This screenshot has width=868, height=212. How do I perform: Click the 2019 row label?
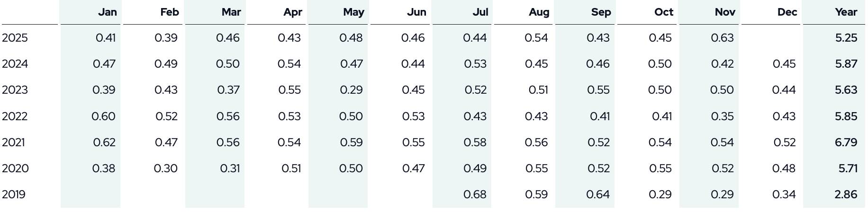tap(14, 194)
